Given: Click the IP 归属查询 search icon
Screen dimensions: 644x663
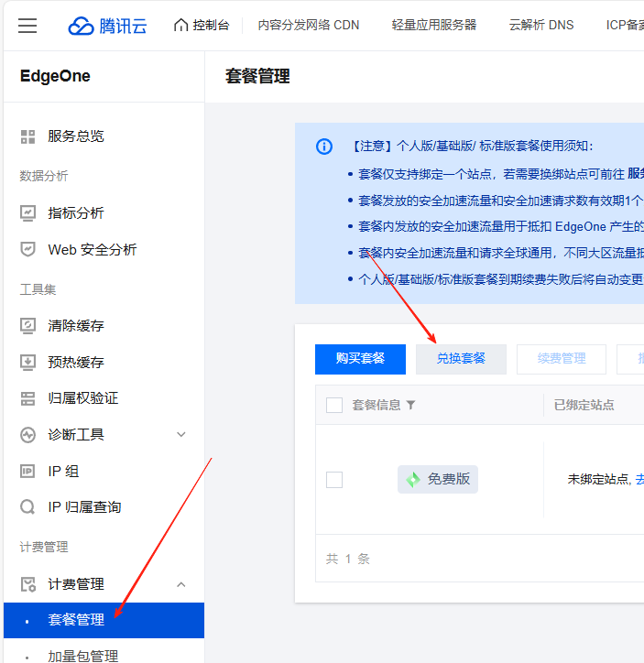Looking at the screenshot, I should pyautogui.click(x=28, y=507).
